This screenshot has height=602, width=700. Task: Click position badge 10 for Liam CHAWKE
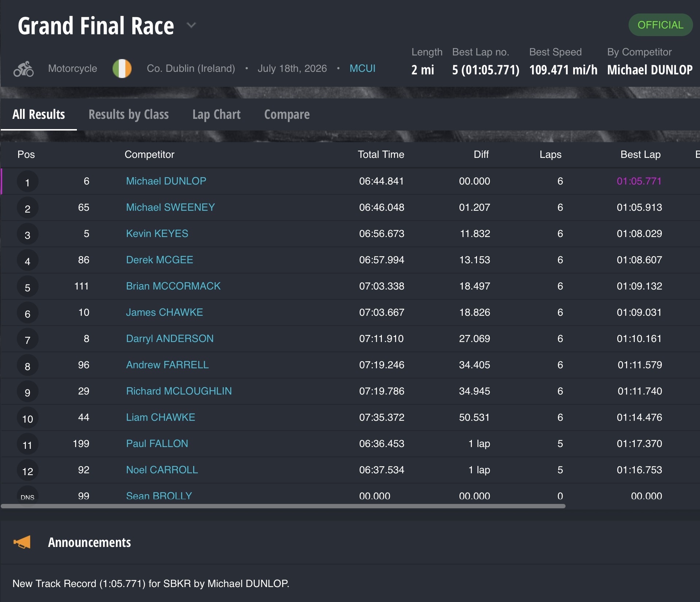[27, 418]
